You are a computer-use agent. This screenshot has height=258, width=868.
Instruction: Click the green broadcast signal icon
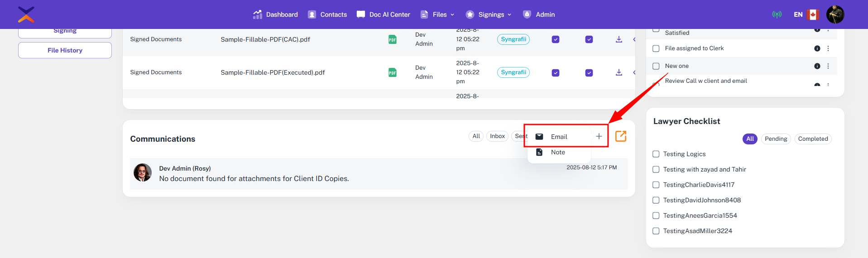click(x=777, y=14)
